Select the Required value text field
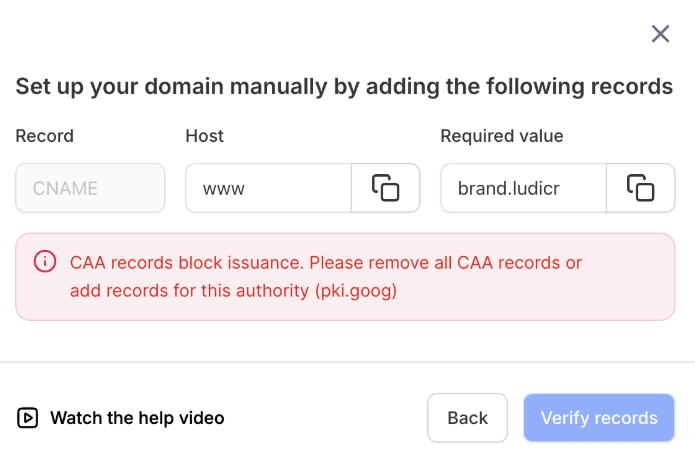The height and width of the screenshot is (461, 695). click(523, 188)
